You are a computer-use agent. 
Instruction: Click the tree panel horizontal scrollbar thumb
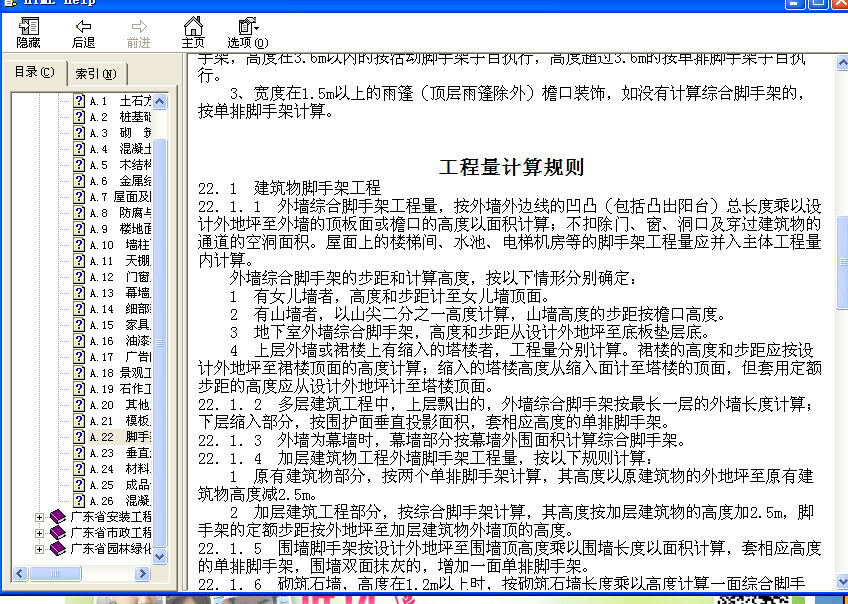55,573
